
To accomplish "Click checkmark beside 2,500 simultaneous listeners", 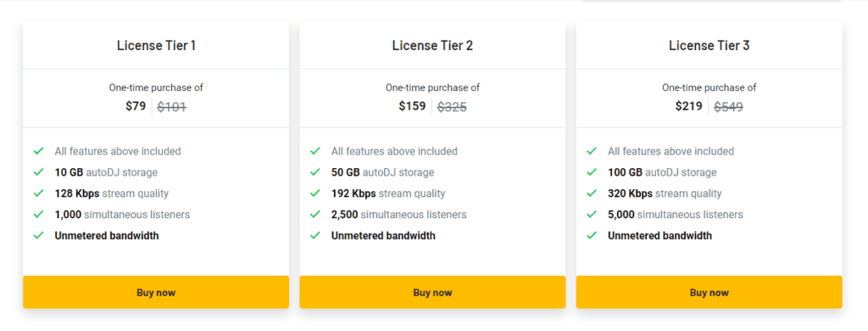I will click(x=315, y=215).
